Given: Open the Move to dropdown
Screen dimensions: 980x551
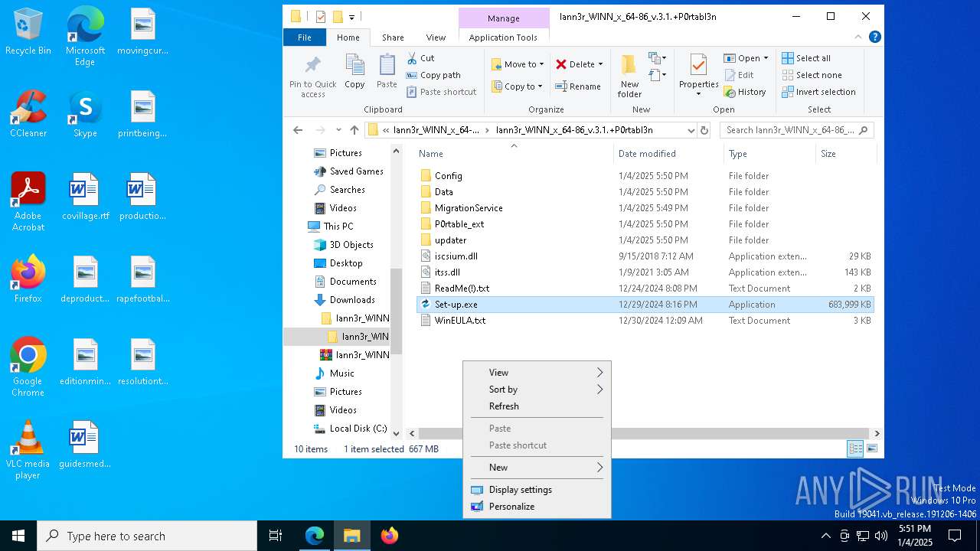Looking at the screenshot, I should click(x=518, y=64).
